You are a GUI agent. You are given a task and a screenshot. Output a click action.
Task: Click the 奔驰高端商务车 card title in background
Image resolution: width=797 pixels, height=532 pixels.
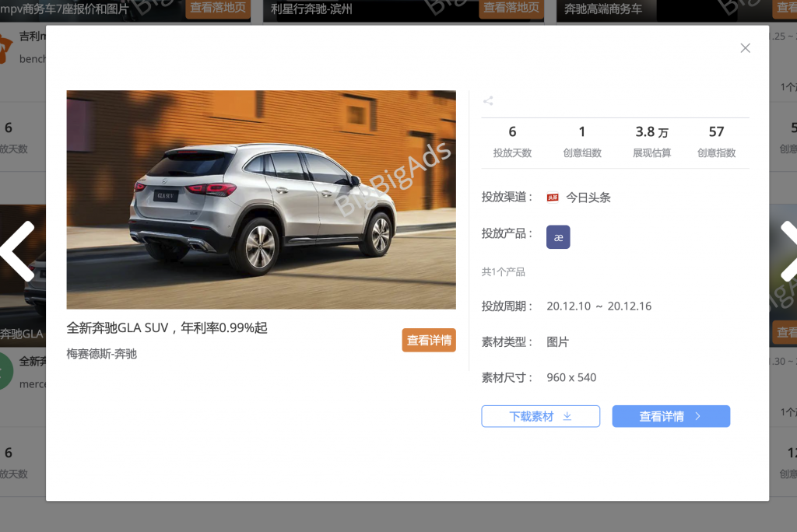603,9
